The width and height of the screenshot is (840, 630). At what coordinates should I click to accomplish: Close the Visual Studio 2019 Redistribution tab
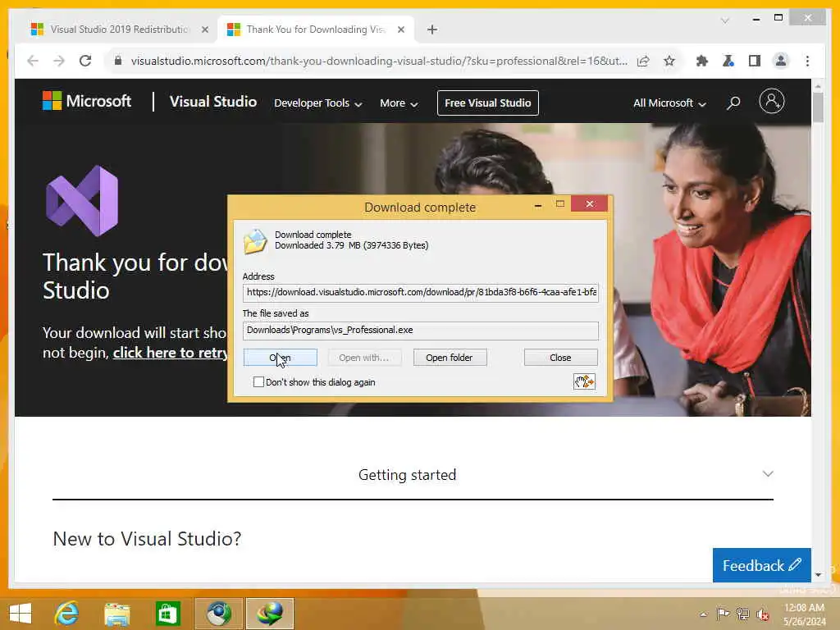[x=204, y=30]
